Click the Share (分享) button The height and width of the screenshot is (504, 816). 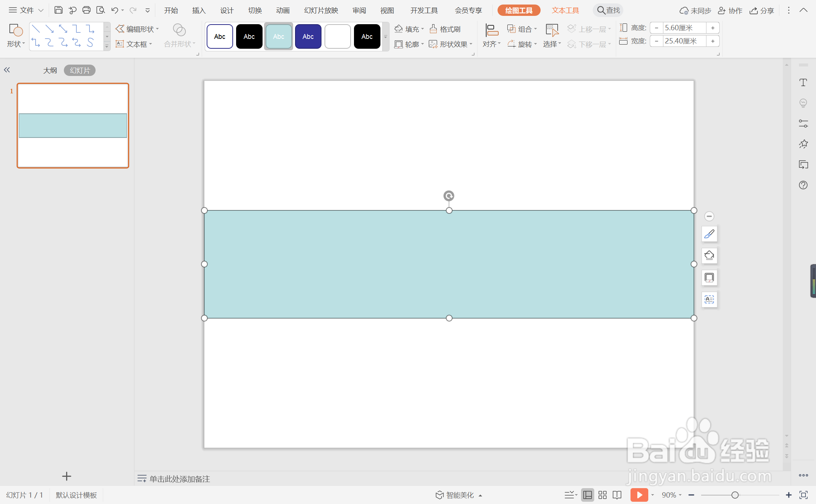(762, 10)
